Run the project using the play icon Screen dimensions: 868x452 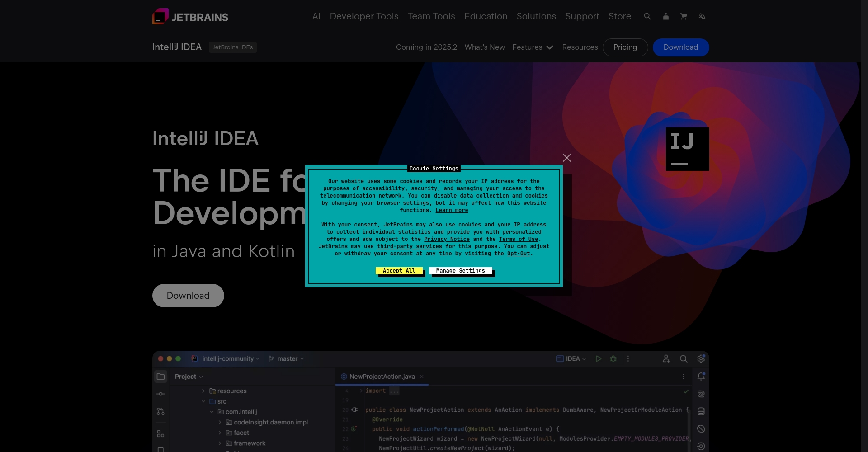598,358
